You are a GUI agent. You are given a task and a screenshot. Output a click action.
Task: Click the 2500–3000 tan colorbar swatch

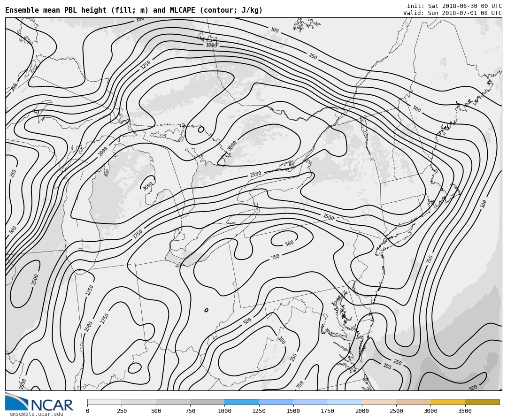click(413, 402)
